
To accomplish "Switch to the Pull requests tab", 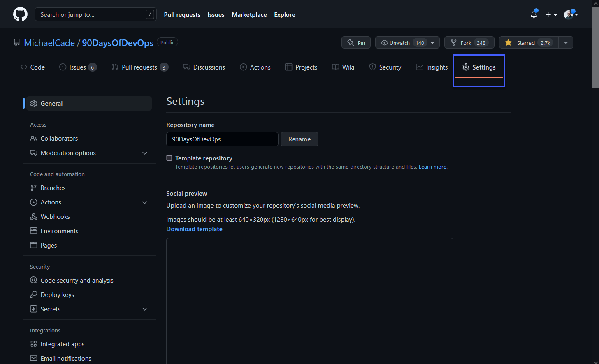I will (140, 67).
